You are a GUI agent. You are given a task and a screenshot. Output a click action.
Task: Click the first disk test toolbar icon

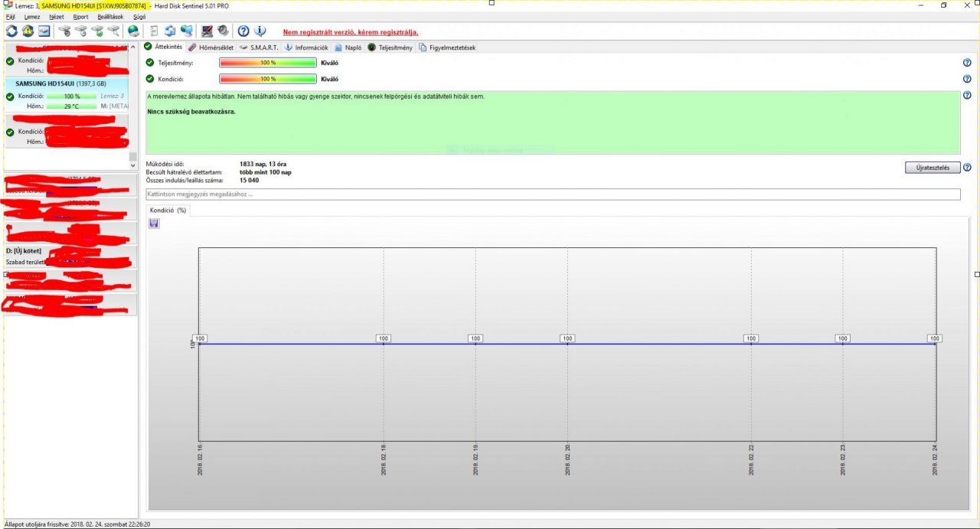point(64,31)
